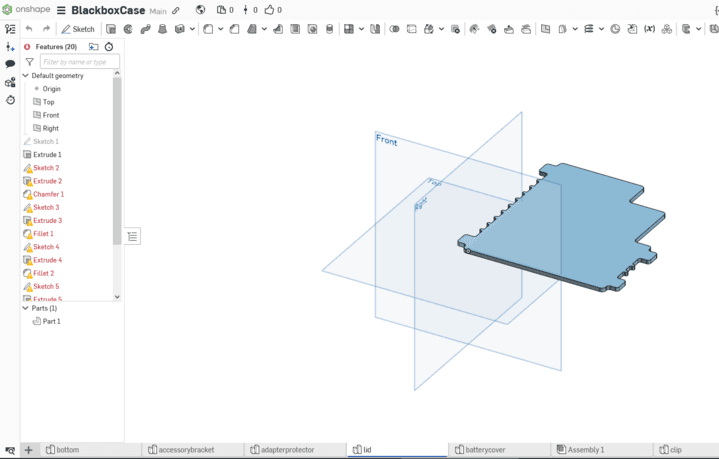Click the Boolean tool in the toolbar
The image size is (719, 459).
pyautogui.click(x=394, y=29)
